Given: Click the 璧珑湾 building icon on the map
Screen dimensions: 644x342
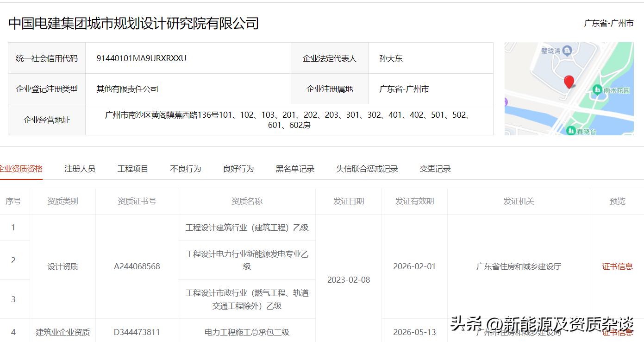Looking at the screenshot, I should click(567, 50).
